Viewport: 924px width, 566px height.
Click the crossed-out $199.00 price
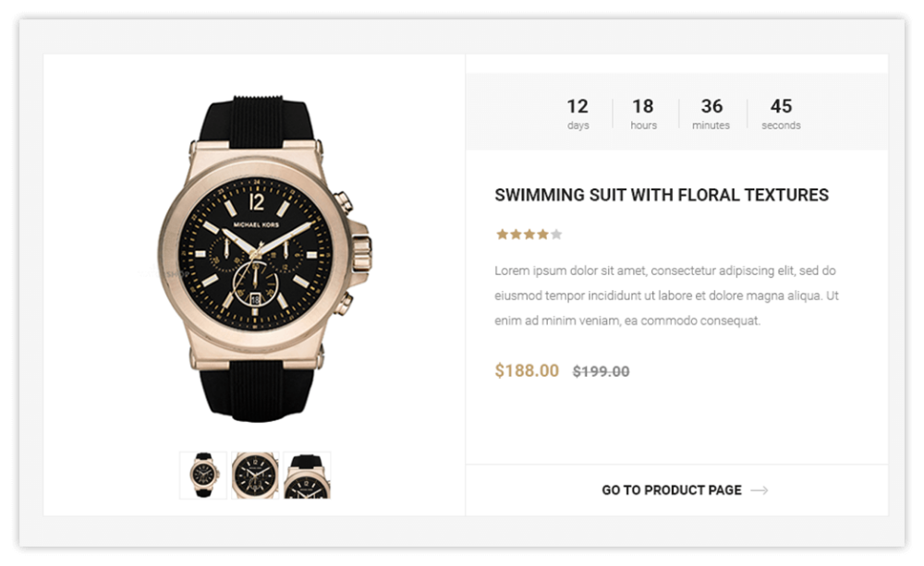point(602,371)
